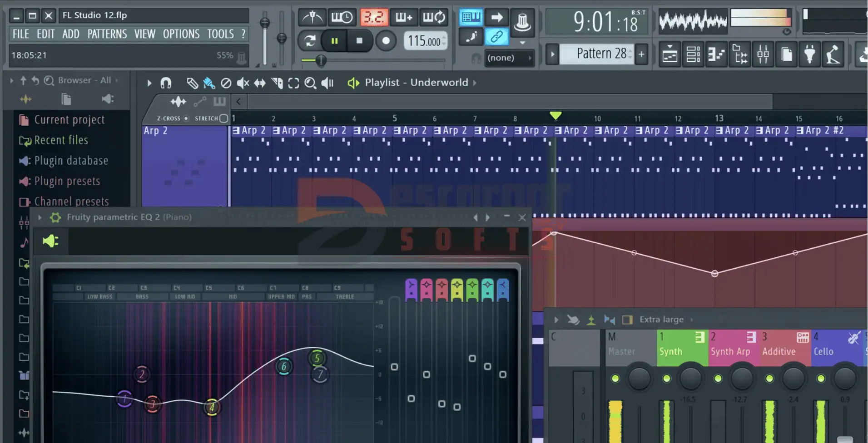
Task: Toggle overdub recording icon
Action: (x=404, y=17)
